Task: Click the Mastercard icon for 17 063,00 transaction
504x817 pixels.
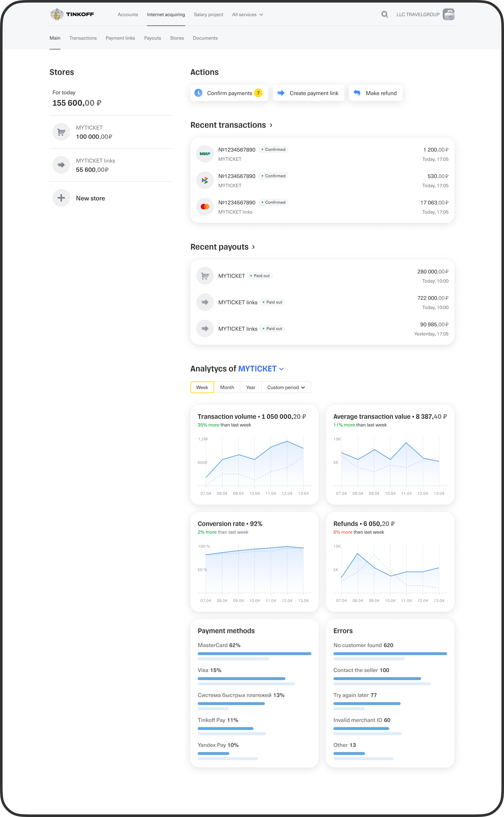Action: (x=205, y=207)
